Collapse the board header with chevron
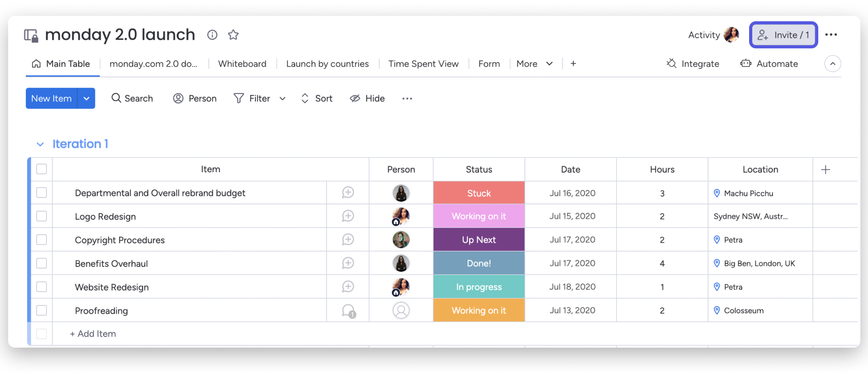The width and height of the screenshot is (868, 377). [x=833, y=64]
